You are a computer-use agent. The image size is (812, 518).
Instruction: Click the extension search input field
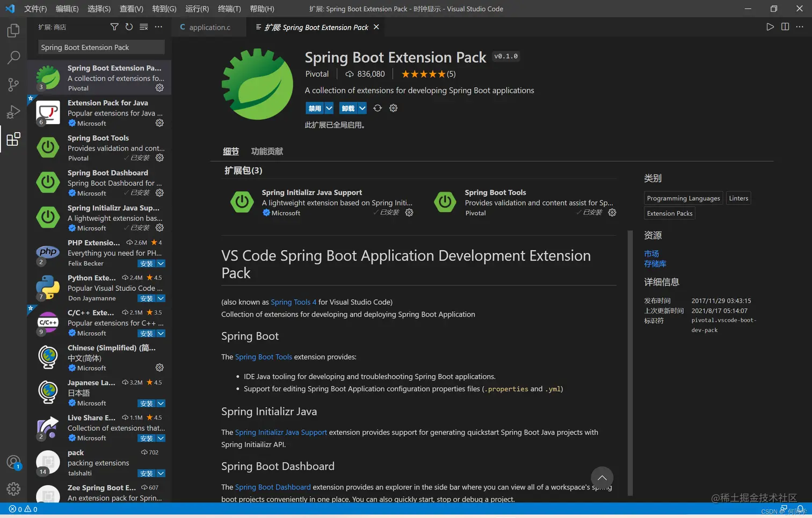pyautogui.click(x=102, y=47)
